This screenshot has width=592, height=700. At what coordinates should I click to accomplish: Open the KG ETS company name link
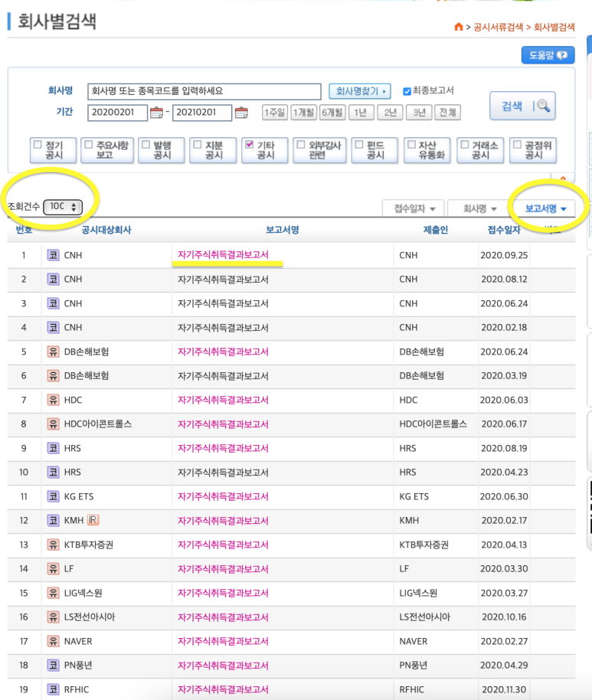(x=79, y=496)
